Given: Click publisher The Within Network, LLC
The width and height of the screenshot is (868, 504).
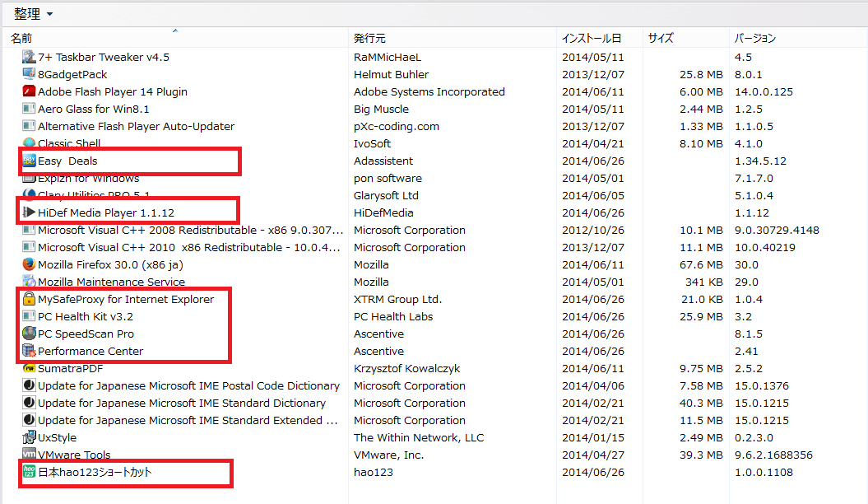Looking at the screenshot, I should pyautogui.click(x=419, y=437).
